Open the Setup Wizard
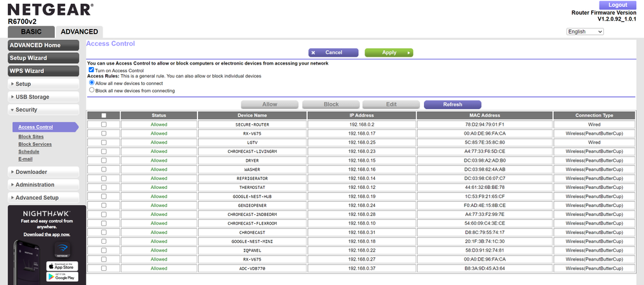Screen dimensions: 644x285 pos(43,58)
